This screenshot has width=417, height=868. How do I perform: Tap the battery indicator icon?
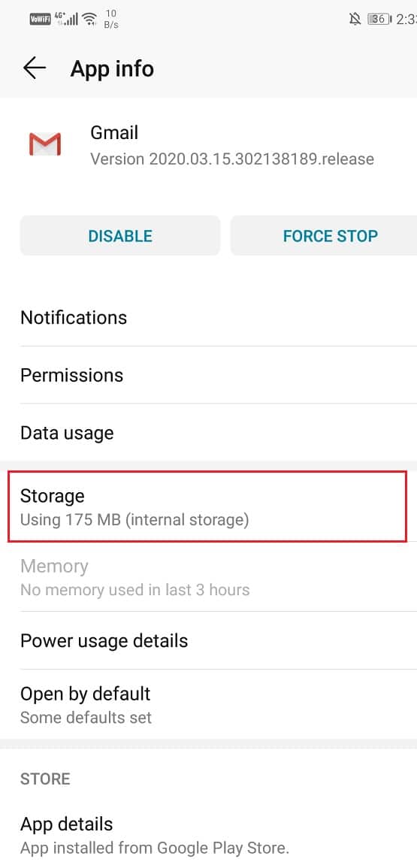pos(378,20)
